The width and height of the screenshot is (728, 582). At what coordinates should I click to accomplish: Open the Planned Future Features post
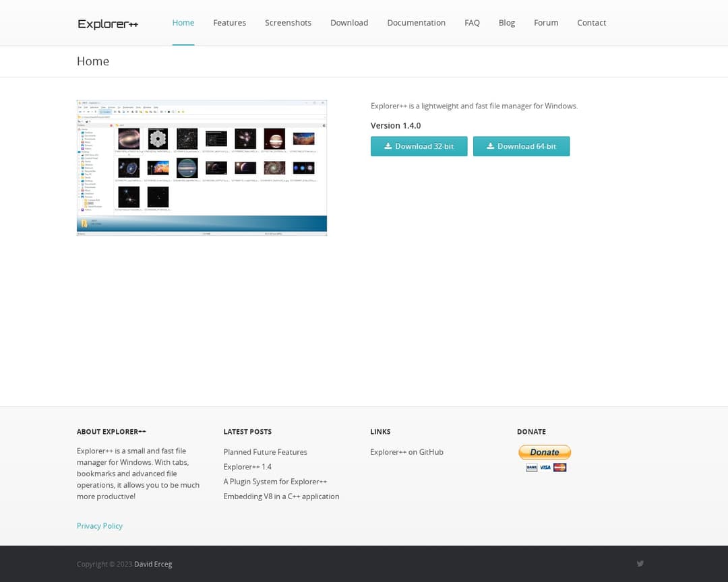point(265,452)
